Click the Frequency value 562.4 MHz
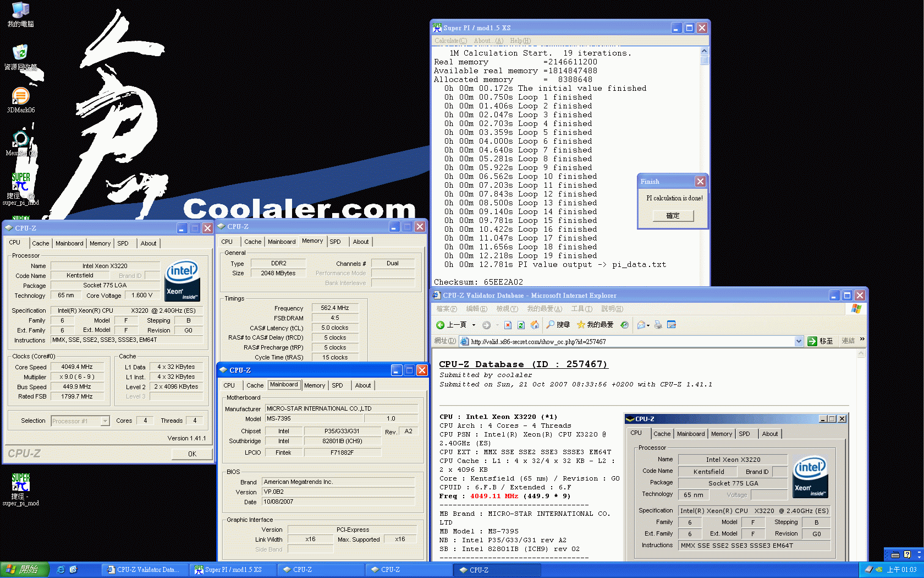The height and width of the screenshot is (578, 924). tap(335, 308)
